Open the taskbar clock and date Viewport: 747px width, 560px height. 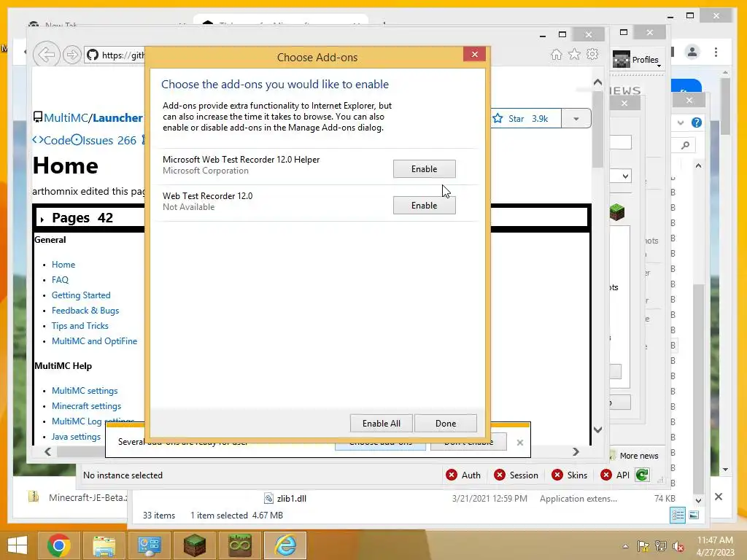715,545
